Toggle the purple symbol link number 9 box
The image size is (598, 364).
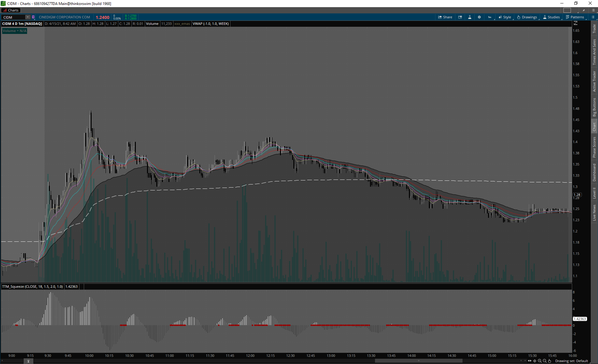click(33, 17)
